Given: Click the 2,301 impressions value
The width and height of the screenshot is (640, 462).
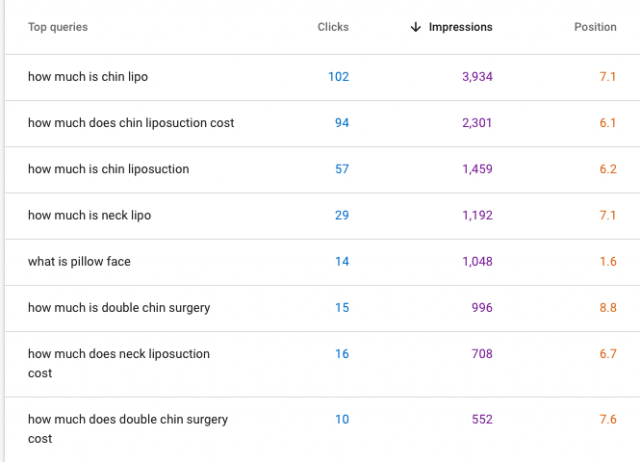Looking at the screenshot, I should pyautogui.click(x=476, y=123).
